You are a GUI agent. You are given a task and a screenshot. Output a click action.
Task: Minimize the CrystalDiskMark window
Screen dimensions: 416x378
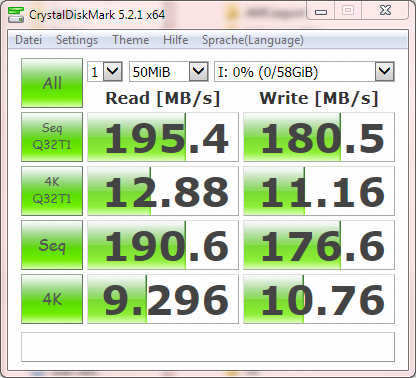(321, 11)
